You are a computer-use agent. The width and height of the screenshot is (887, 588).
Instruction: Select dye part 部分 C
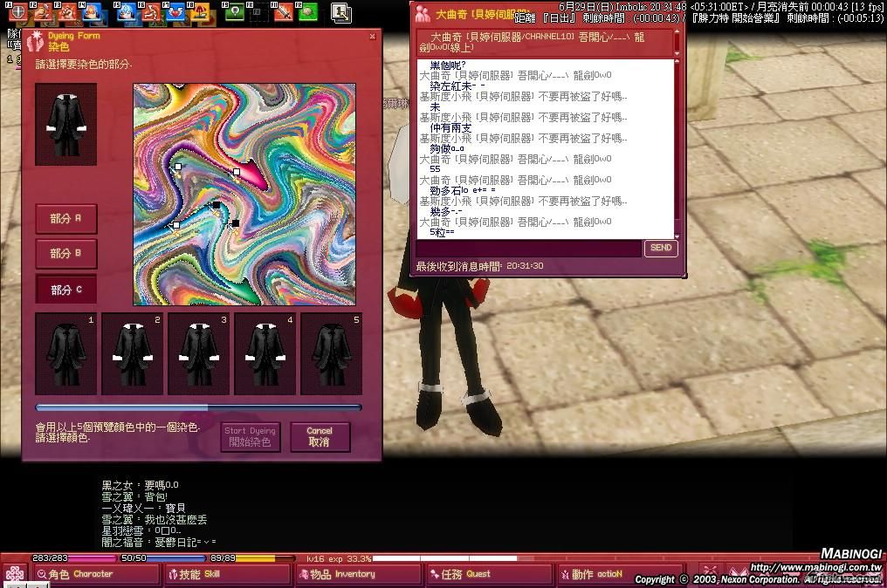pos(66,290)
